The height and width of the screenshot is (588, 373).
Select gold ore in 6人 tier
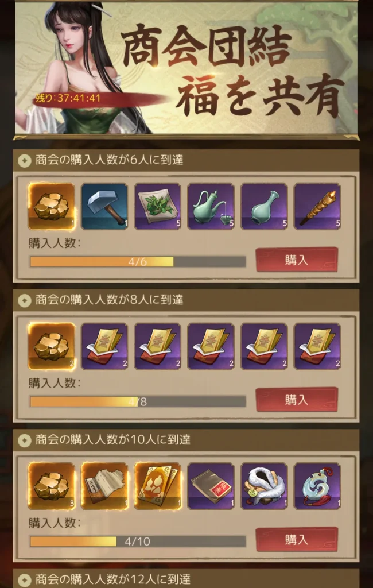click(51, 206)
